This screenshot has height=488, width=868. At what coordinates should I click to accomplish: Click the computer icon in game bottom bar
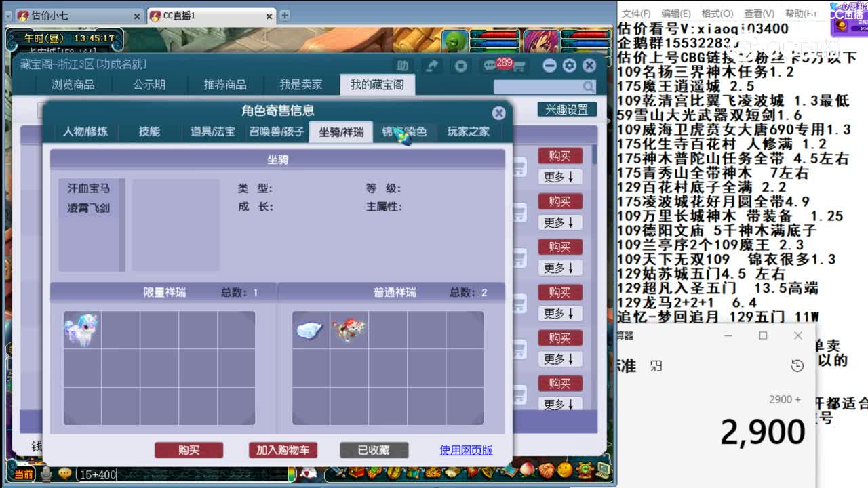coord(604,470)
